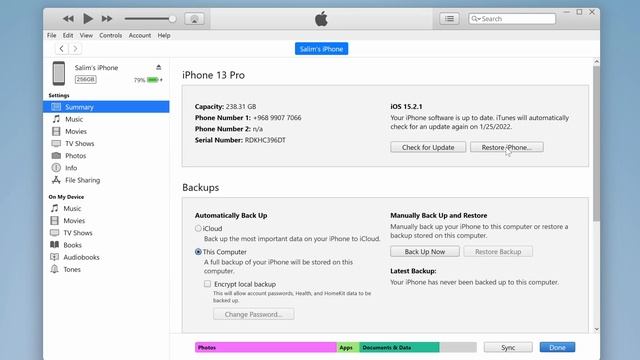The image size is (640, 360).
Task: Open the Edit menu
Action: coord(68,36)
